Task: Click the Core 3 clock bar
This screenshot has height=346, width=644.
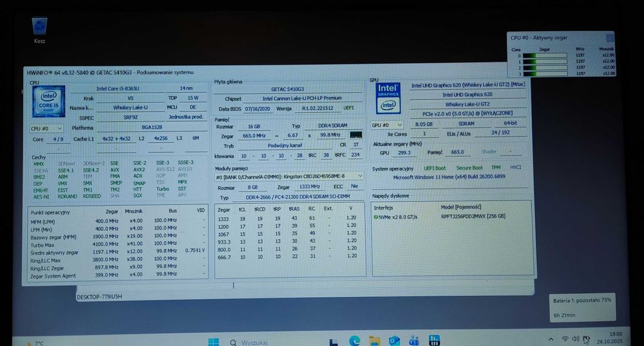Action: (x=545, y=74)
